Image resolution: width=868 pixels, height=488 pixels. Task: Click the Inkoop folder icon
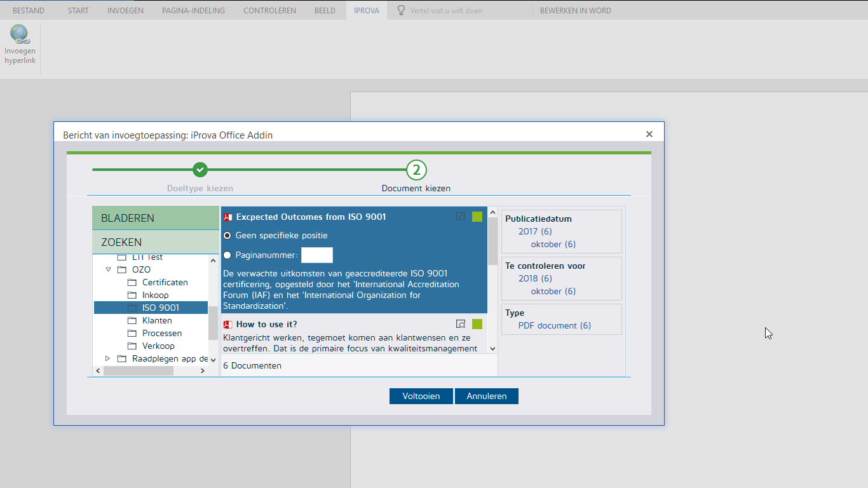(x=132, y=295)
